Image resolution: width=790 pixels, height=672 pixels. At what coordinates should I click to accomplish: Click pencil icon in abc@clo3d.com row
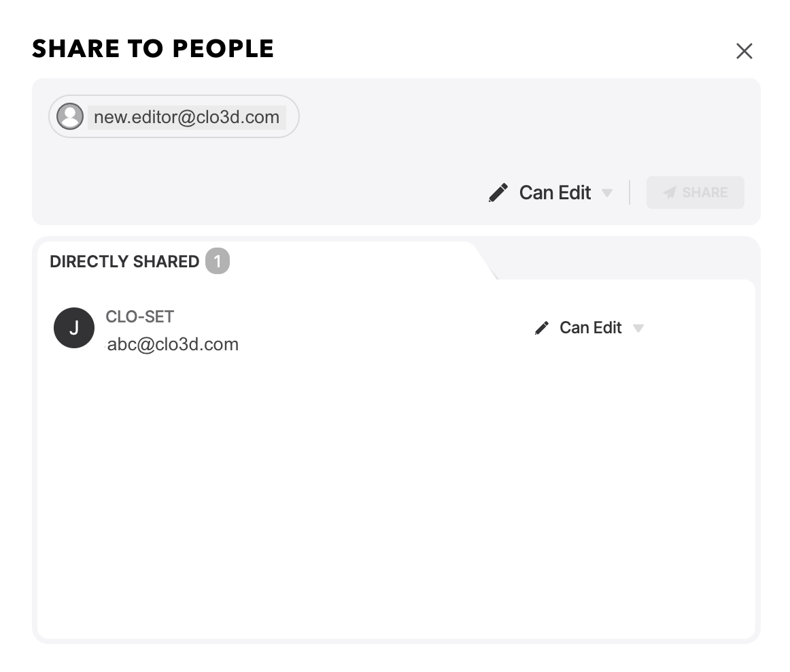coord(542,329)
